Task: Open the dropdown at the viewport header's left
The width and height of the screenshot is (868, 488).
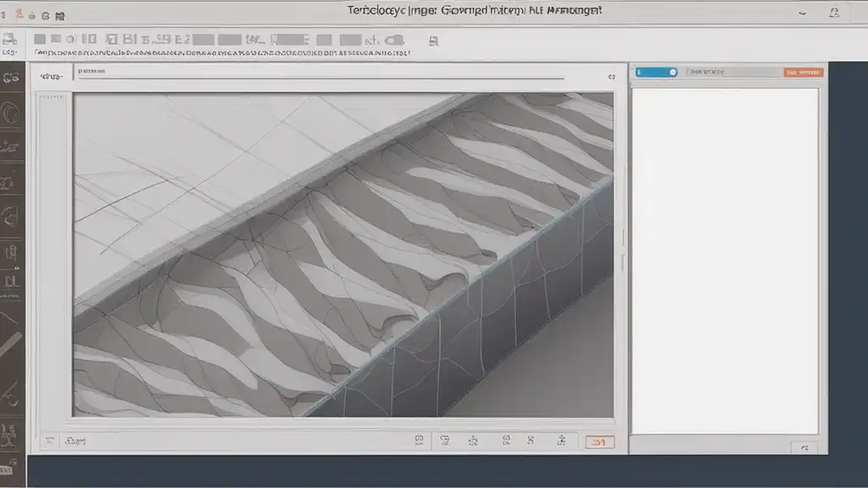Action: click(x=53, y=76)
